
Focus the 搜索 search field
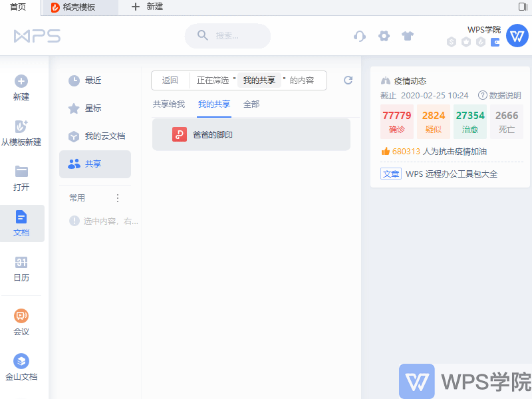tap(227, 36)
